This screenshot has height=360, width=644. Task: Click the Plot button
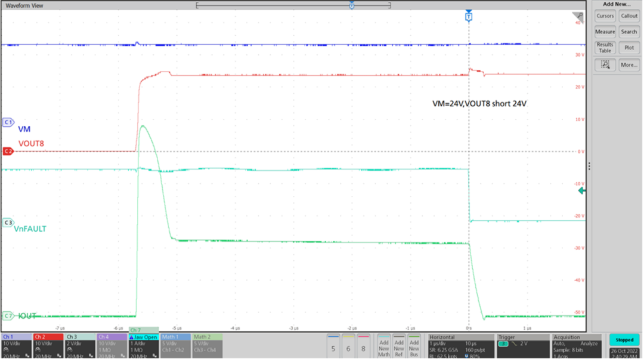[x=629, y=47]
